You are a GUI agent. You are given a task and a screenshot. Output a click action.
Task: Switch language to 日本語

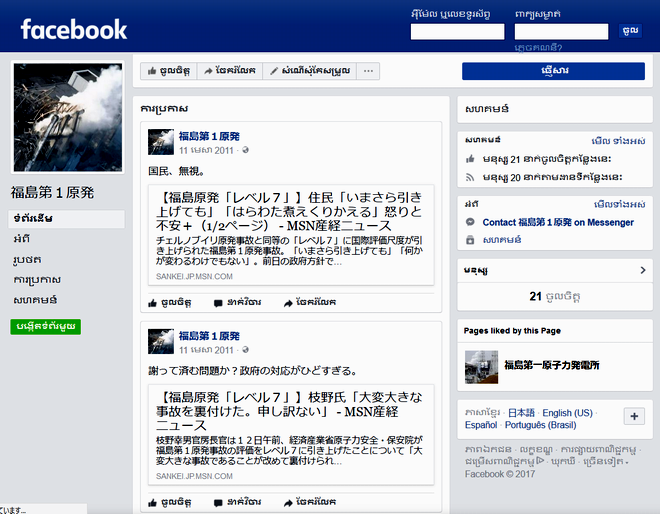521,413
